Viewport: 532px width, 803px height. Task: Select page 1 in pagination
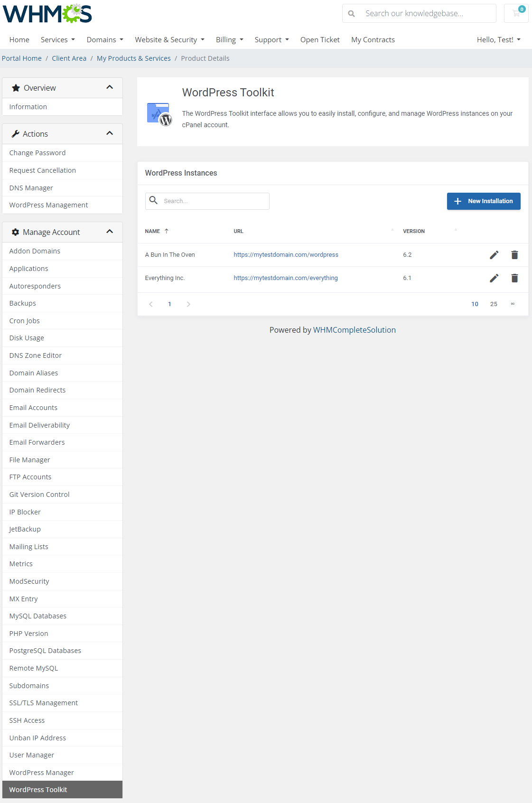(169, 304)
